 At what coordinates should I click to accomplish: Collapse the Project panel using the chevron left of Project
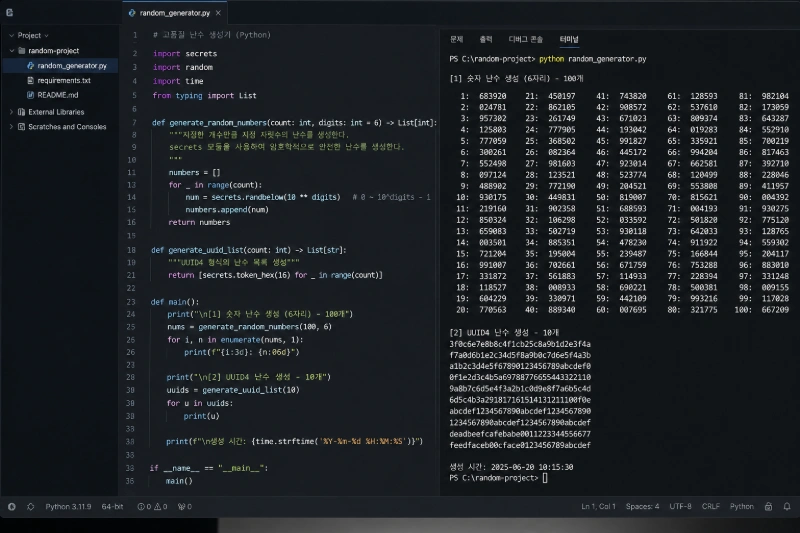point(11,36)
